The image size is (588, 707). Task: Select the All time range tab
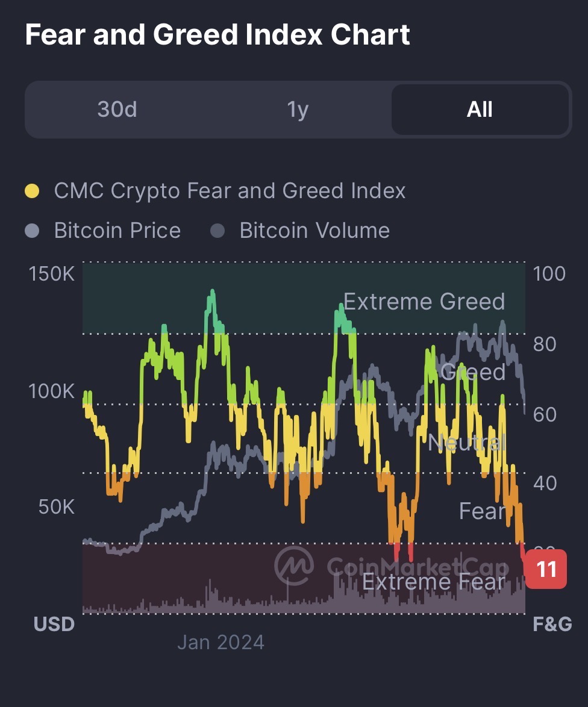[480, 110]
